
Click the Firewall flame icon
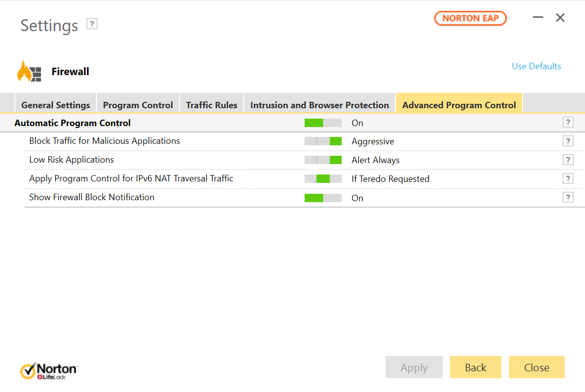[x=30, y=72]
